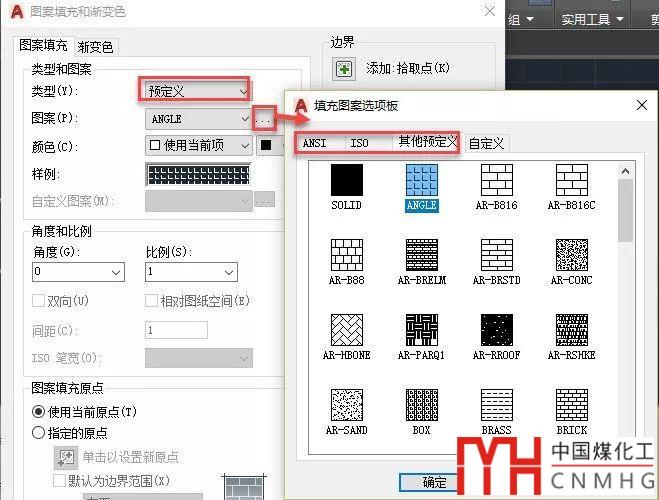
Task: Expand the 比例 scale combo box
Action: pos(191,272)
